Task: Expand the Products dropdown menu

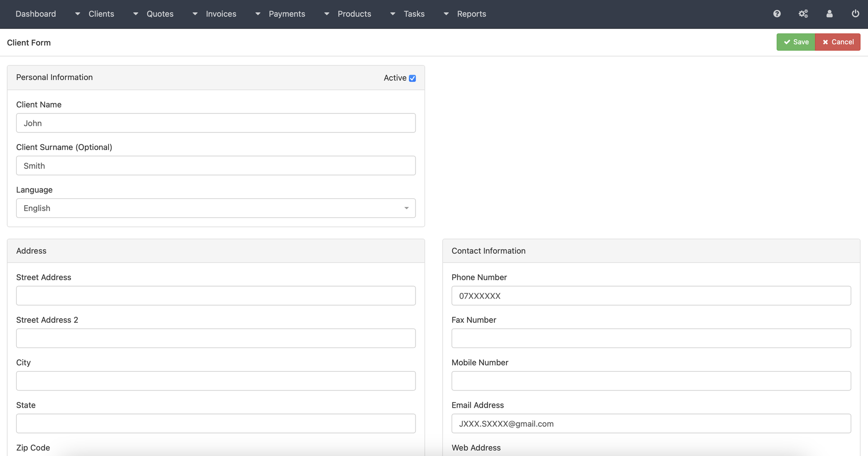Action: pyautogui.click(x=348, y=14)
